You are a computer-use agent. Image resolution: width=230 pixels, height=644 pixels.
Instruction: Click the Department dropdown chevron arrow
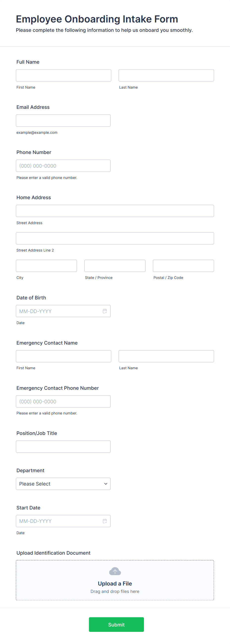(x=106, y=484)
